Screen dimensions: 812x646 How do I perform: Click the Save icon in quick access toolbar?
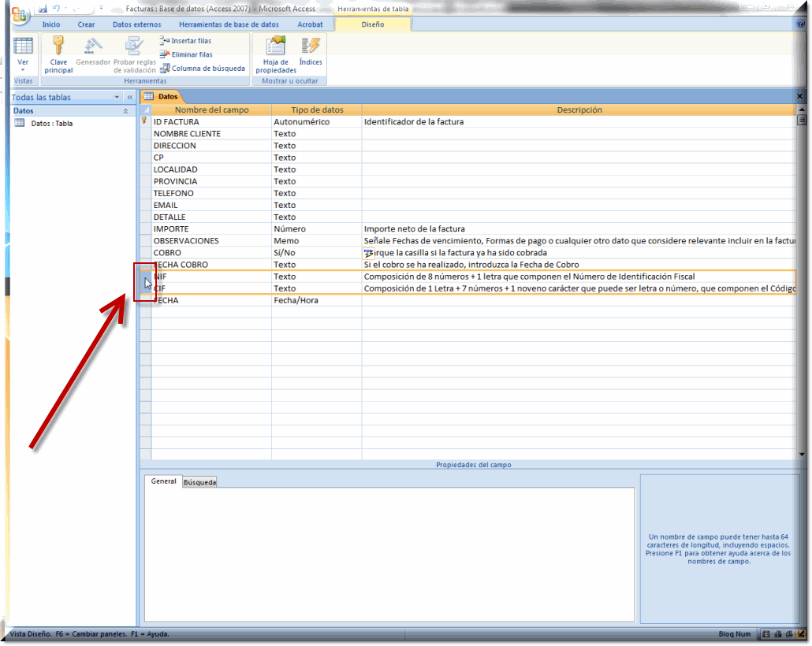pos(43,9)
